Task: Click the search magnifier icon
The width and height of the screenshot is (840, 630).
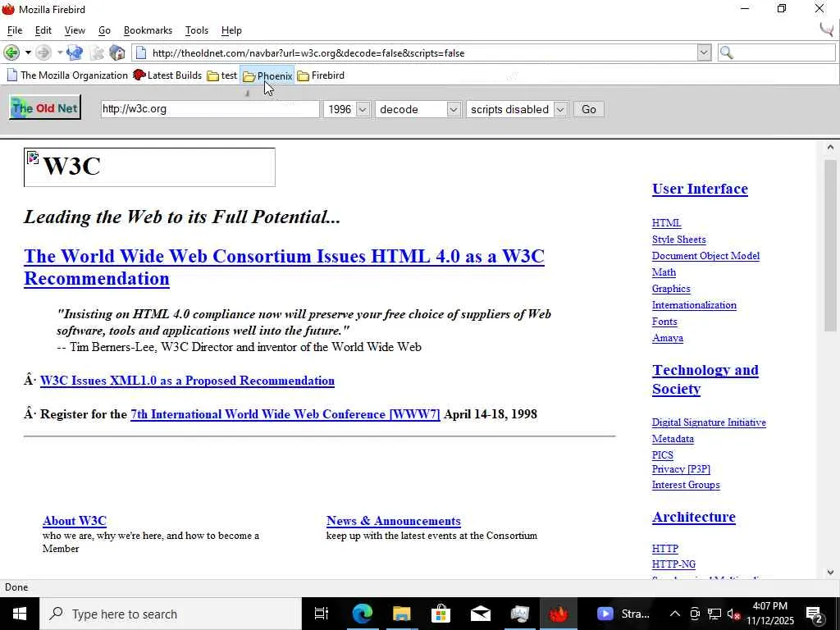Action: click(x=727, y=52)
